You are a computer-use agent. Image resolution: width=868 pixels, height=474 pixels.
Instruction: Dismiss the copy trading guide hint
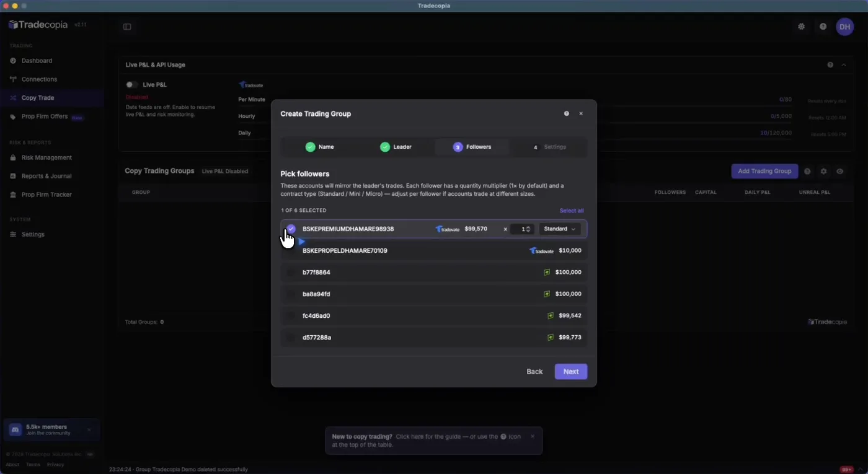[x=532, y=436]
